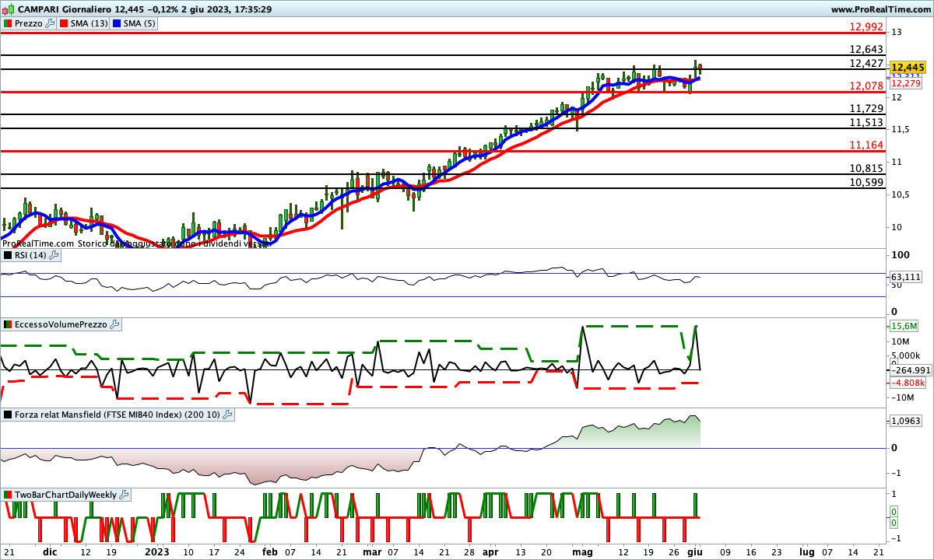Select the SMA (5) legend label

coord(140,23)
